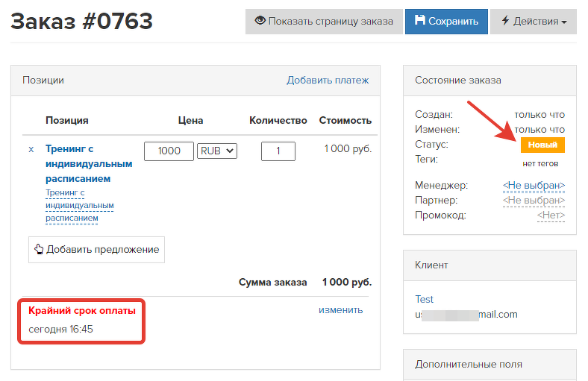Screen dimensions: 588x381
Task: Click изменить link for payment deadline
Action: (340, 309)
